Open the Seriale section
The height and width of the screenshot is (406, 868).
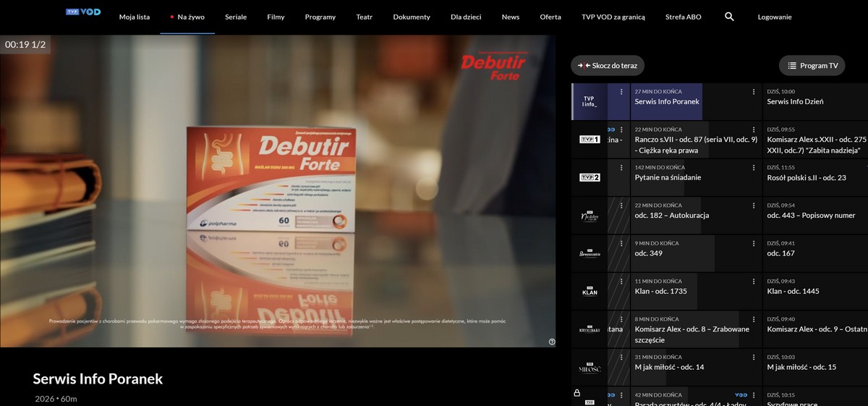pos(236,17)
